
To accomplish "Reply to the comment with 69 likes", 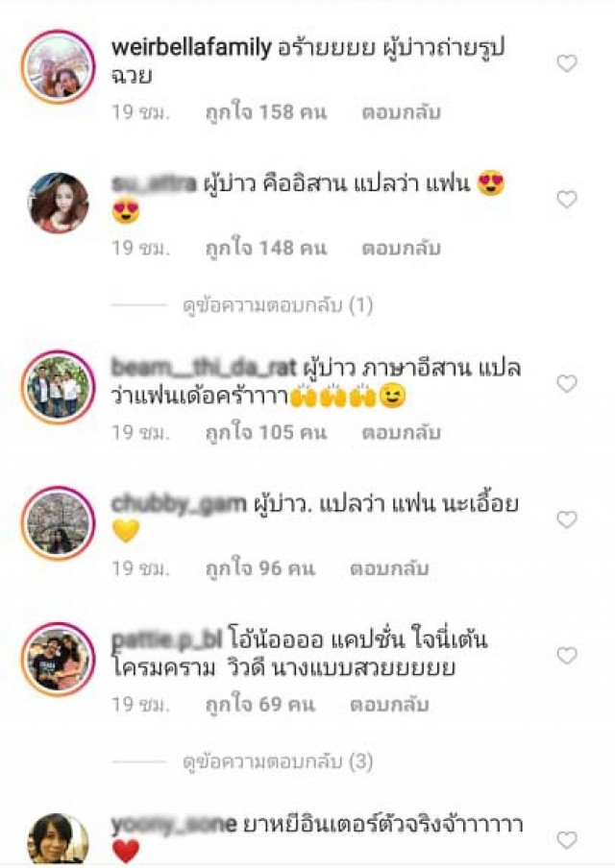I will coord(389,705).
